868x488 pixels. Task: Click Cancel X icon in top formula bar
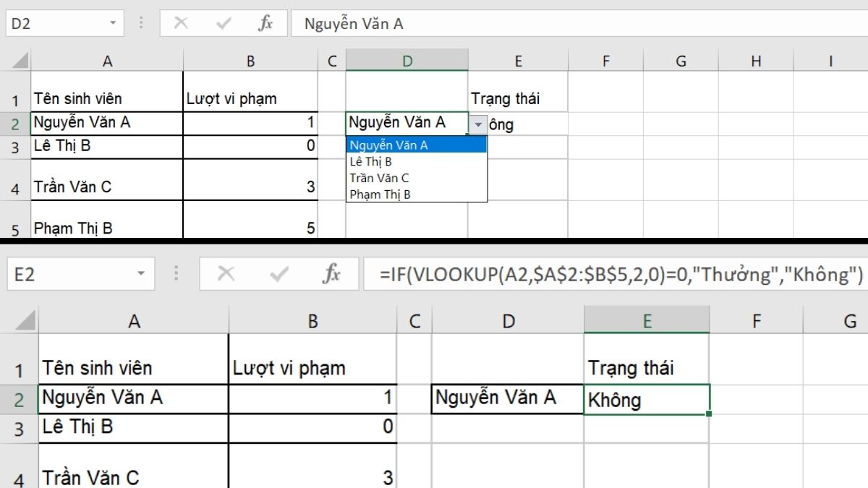coord(181,23)
